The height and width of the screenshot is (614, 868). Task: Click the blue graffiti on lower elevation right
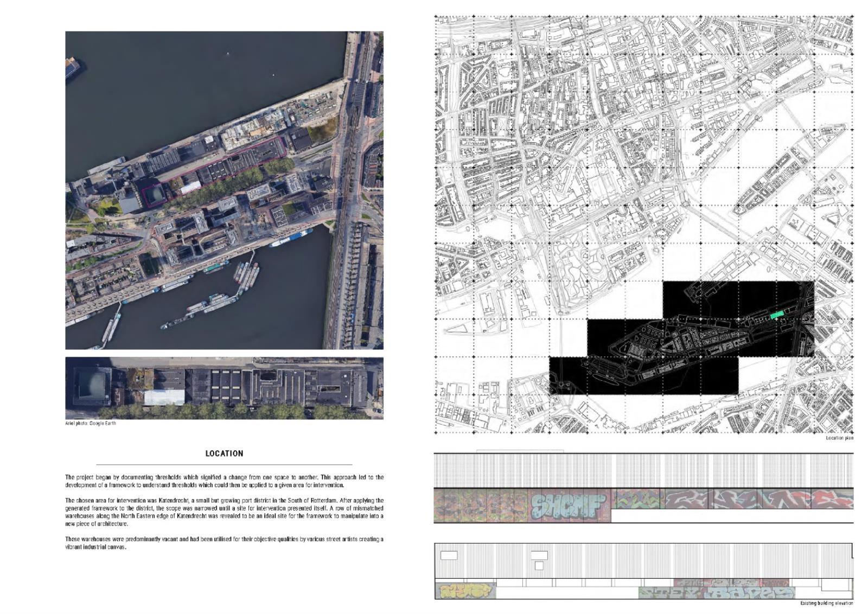(749, 592)
